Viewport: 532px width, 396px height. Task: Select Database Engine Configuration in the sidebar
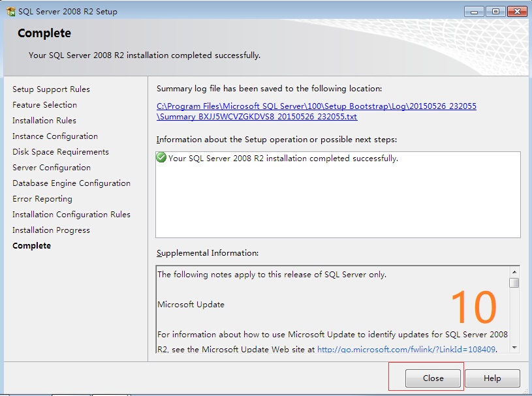[71, 183]
